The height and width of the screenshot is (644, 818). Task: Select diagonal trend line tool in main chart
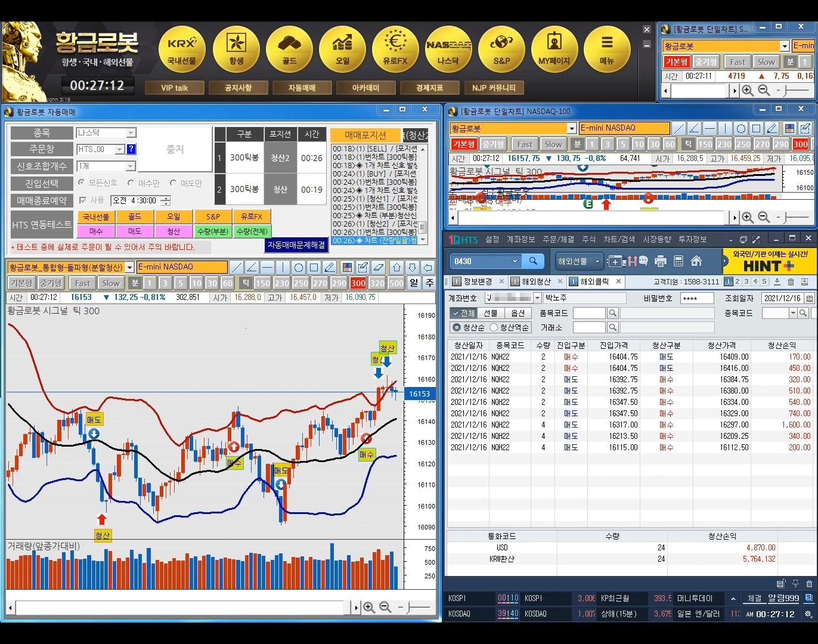[236, 267]
